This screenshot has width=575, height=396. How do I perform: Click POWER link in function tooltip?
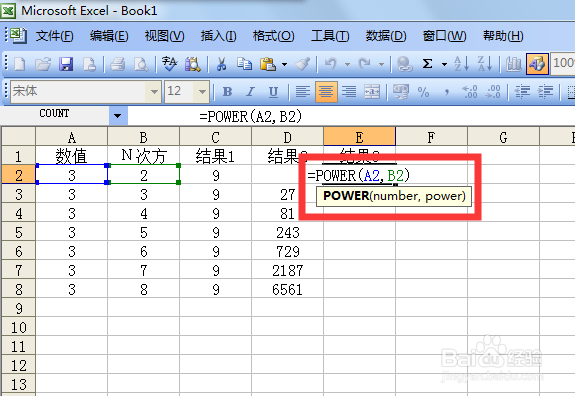click(346, 196)
